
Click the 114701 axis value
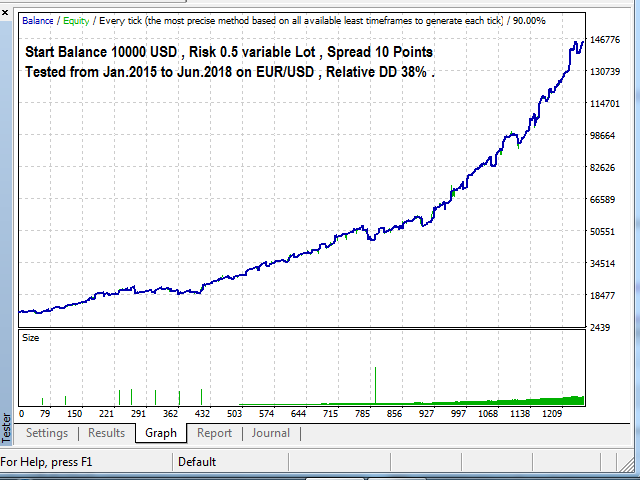click(605, 104)
